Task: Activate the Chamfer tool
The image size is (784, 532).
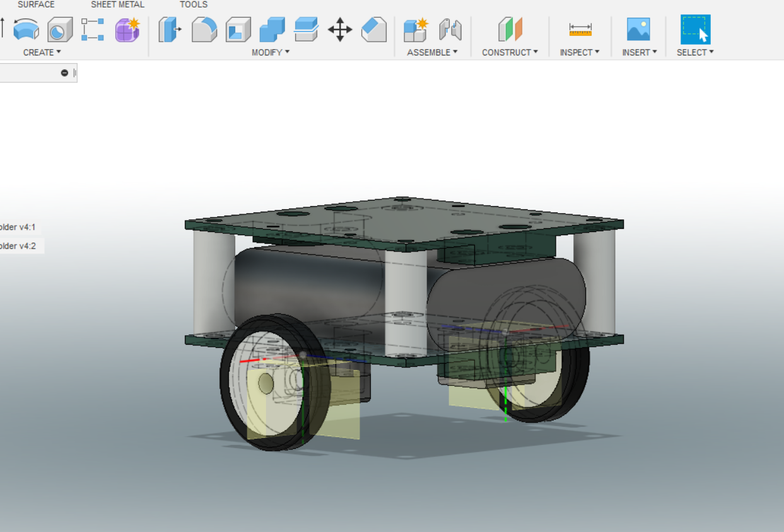Action: click(x=374, y=30)
